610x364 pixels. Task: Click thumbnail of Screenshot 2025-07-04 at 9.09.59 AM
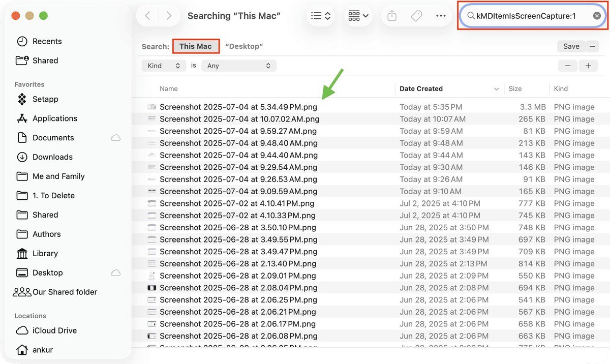pyautogui.click(x=151, y=191)
